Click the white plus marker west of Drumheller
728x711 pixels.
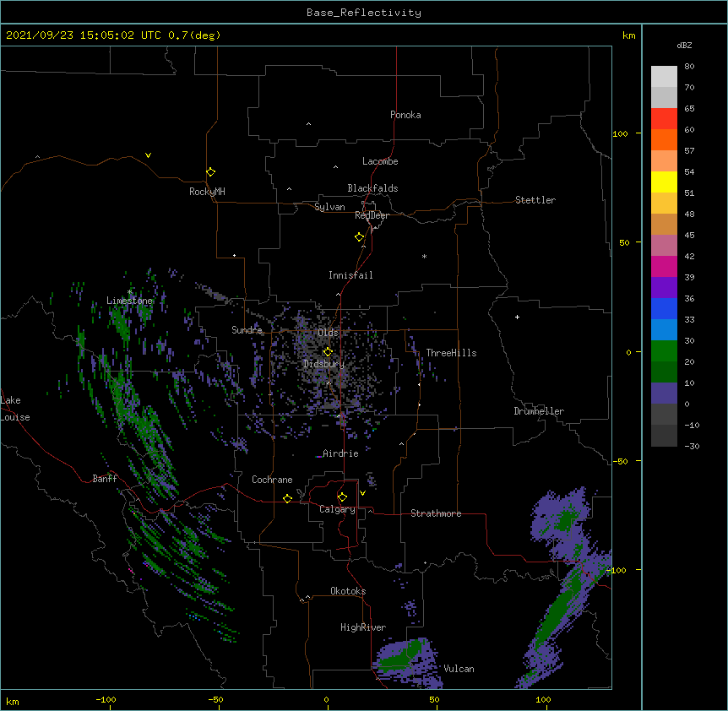coord(517,317)
